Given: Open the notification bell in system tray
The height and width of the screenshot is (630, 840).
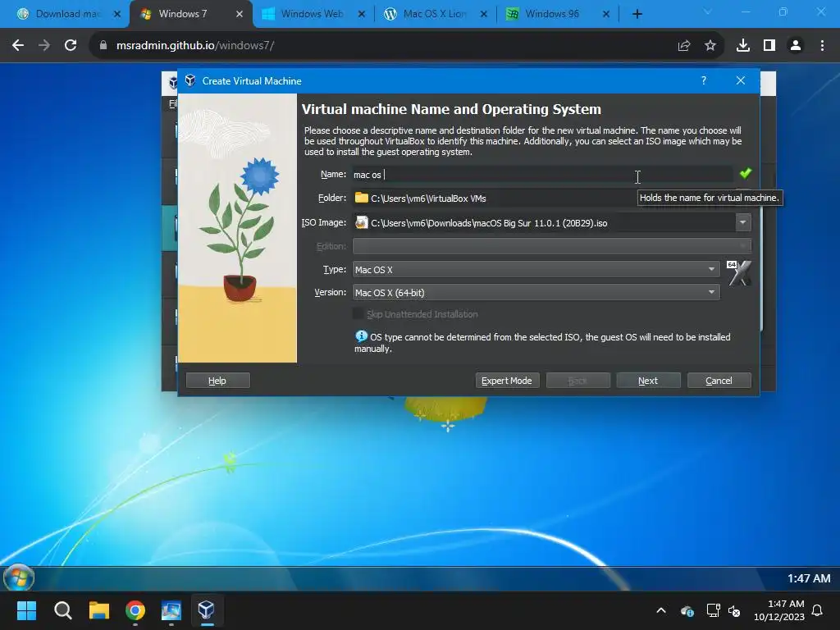Looking at the screenshot, I should coord(818,610).
